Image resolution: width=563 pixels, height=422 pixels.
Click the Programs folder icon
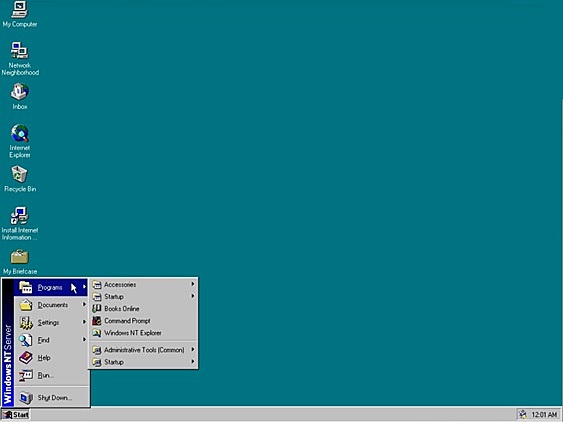(25, 287)
